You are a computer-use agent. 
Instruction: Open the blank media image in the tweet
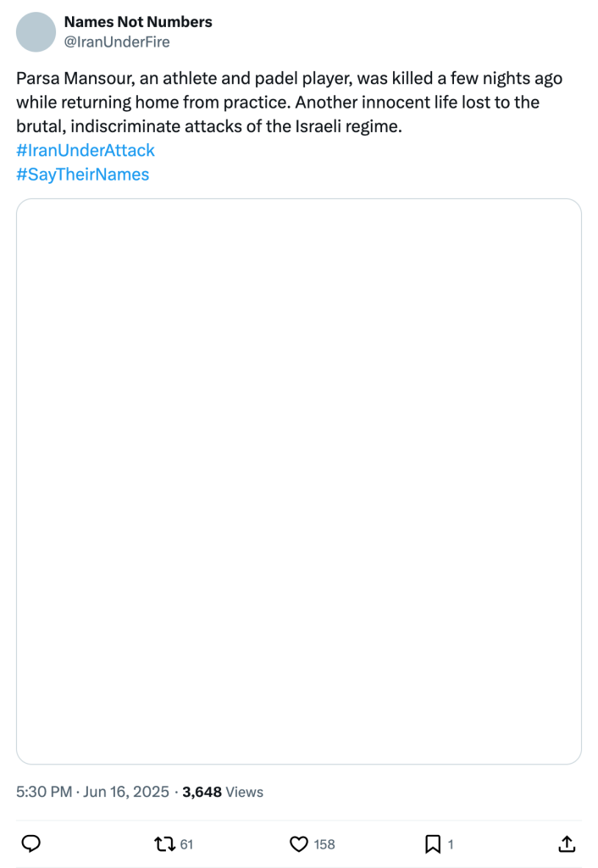[x=299, y=481]
